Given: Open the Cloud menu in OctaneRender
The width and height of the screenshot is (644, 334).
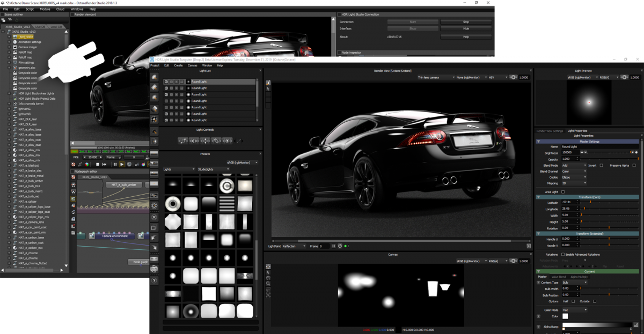Looking at the screenshot, I should pyautogui.click(x=60, y=9).
